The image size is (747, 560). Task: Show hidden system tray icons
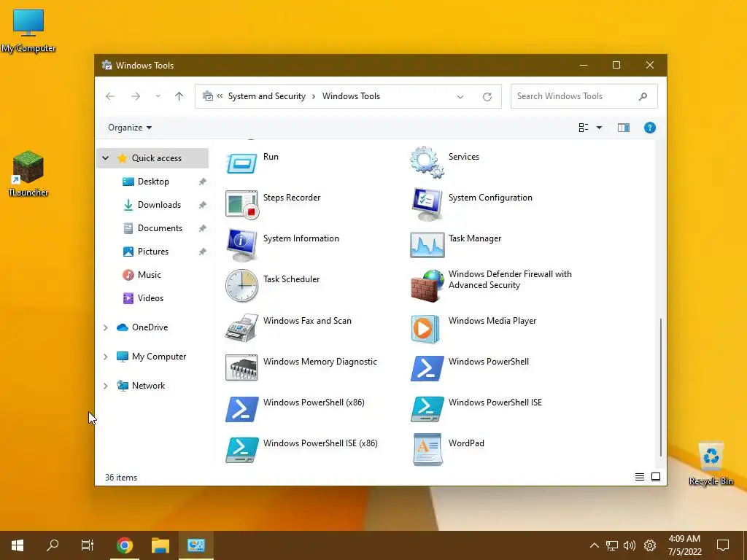click(x=594, y=545)
